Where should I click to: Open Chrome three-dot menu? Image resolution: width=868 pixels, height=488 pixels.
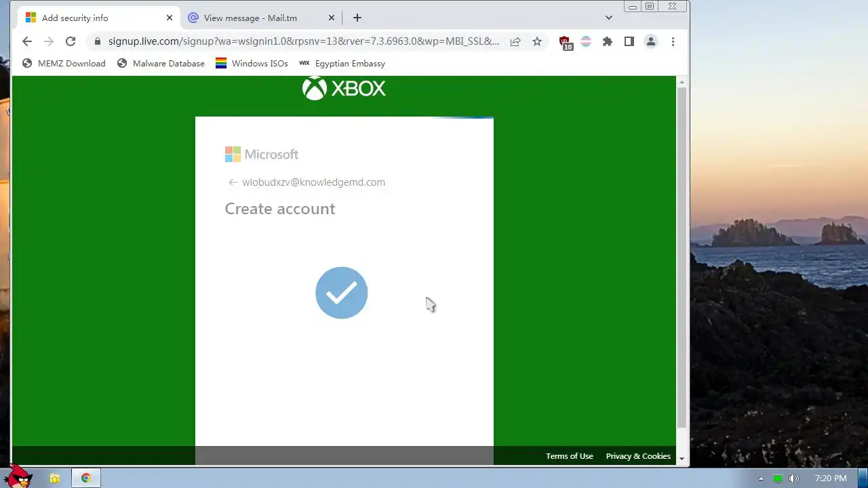(x=673, y=41)
